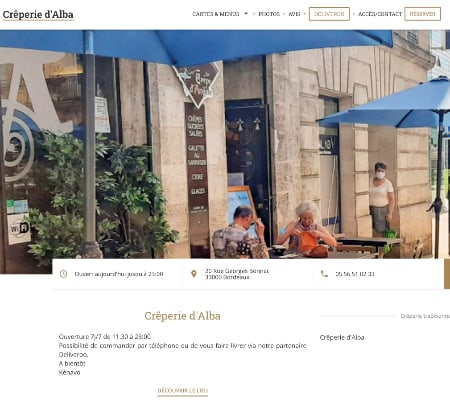
Task: Open the Avis reviews page
Action: pos(294,14)
